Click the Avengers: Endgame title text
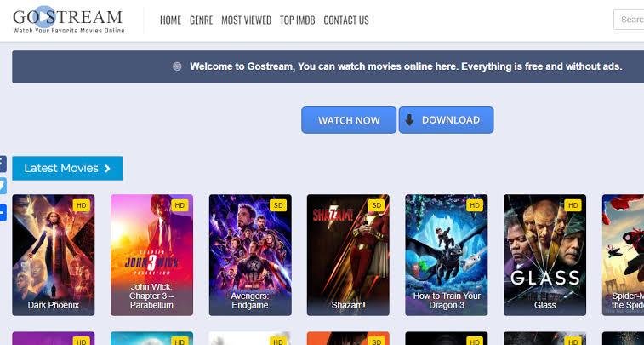The image size is (644, 345). pos(250,301)
